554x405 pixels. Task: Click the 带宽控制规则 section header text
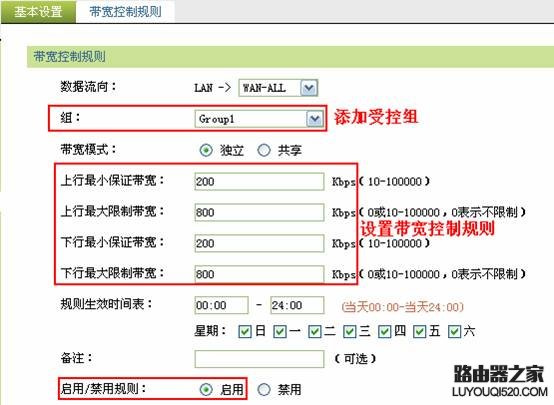[x=70, y=57]
